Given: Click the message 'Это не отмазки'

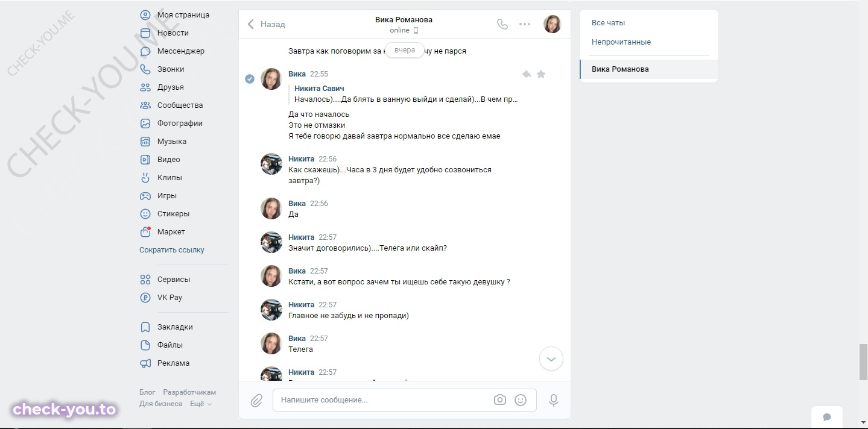Looking at the screenshot, I should [x=317, y=125].
